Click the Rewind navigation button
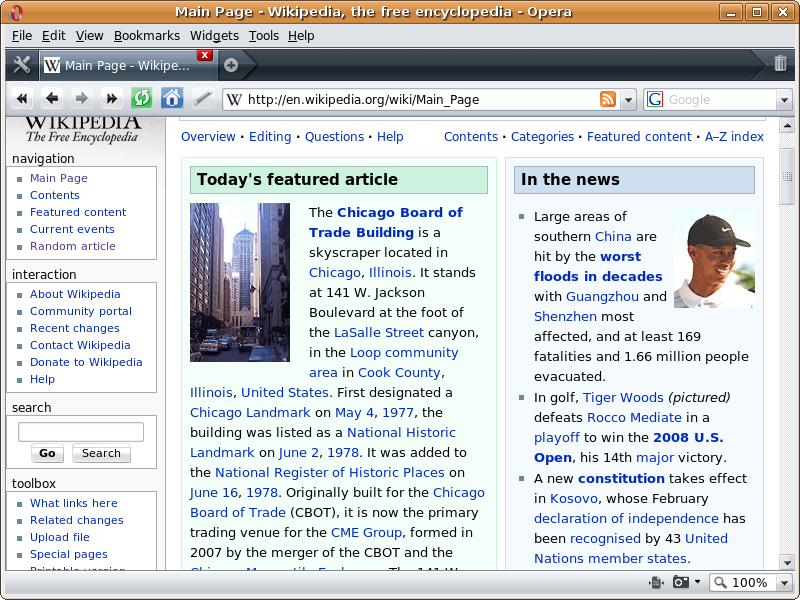This screenshot has width=800, height=600. point(22,98)
